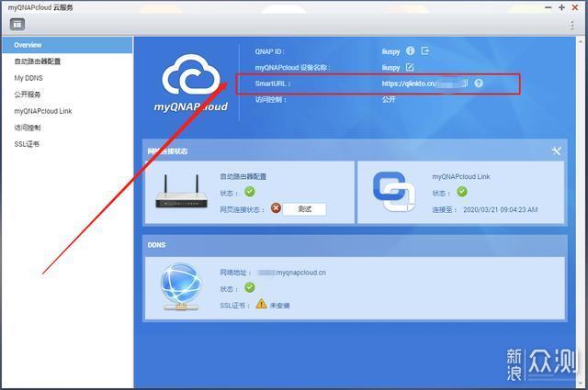Click the router image

tap(182, 191)
